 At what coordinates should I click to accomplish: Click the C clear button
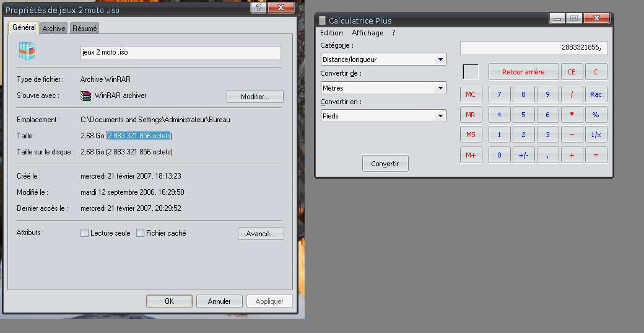coord(596,72)
